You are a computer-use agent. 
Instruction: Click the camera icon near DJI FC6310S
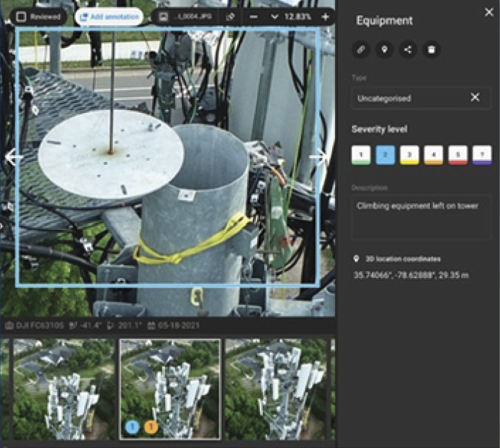click(9, 326)
